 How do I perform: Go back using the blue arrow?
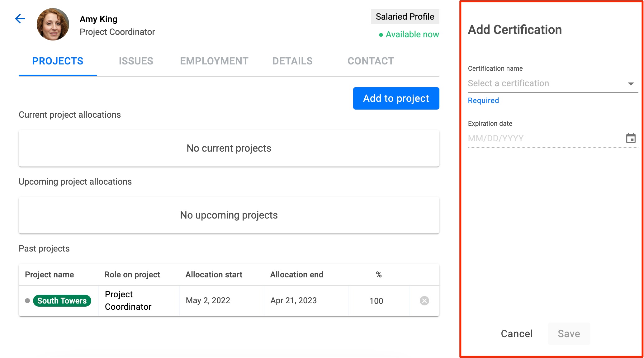20,19
